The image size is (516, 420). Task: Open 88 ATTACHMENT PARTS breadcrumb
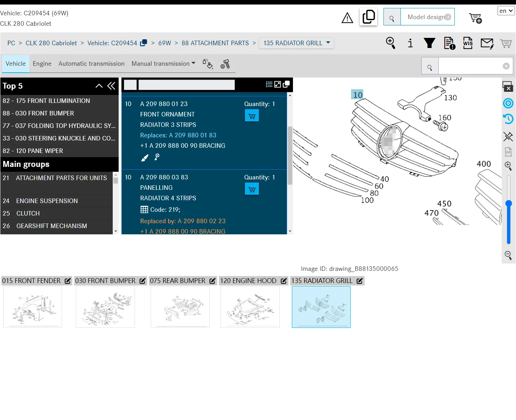(x=215, y=43)
